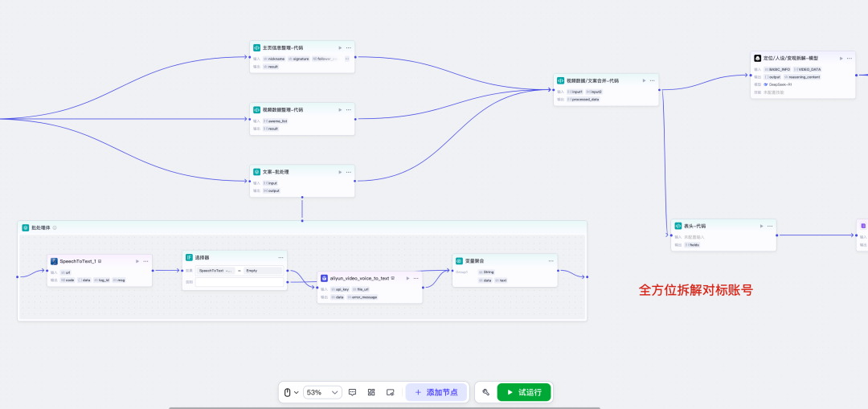868x409 pixels.
Task: Click the 视频数据/文案合并-代码 code icon
Action: coord(561,81)
